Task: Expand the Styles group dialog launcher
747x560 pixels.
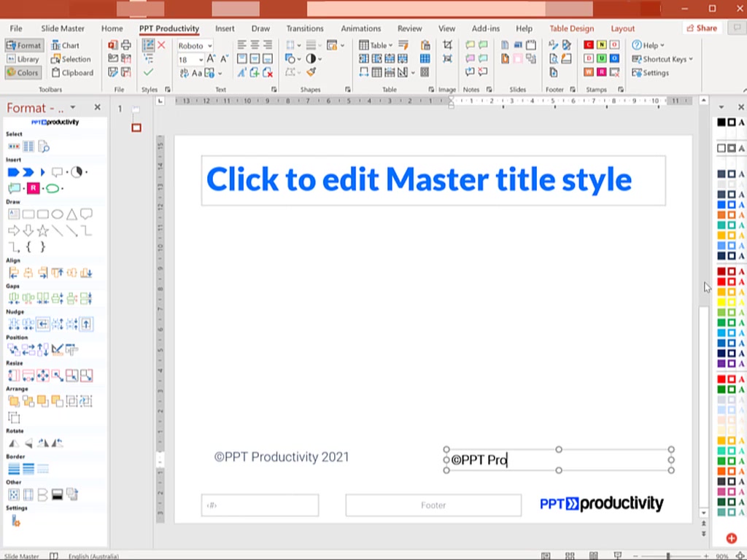Action: (168, 90)
